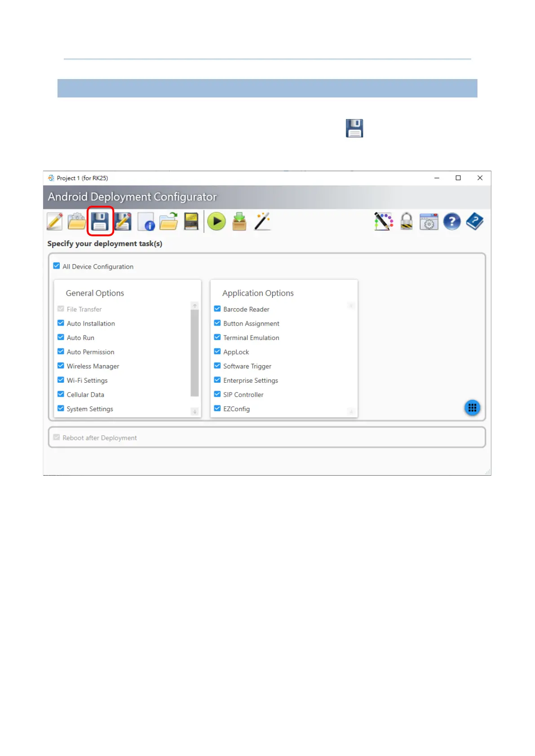The height and width of the screenshot is (756, 535).
Task: Click the General Options heading
Action: [x=95, y=293]
